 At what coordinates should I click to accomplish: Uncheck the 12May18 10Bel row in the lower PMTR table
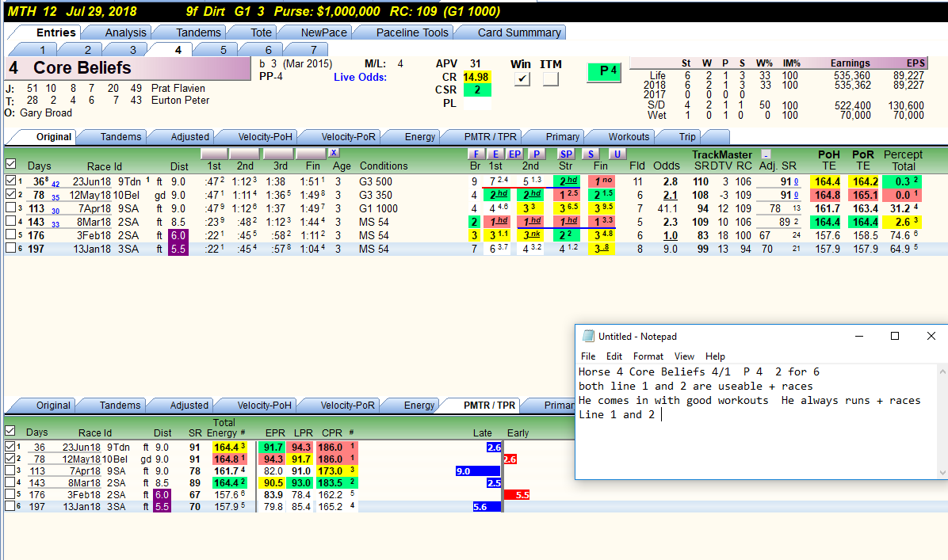point(10,459)
